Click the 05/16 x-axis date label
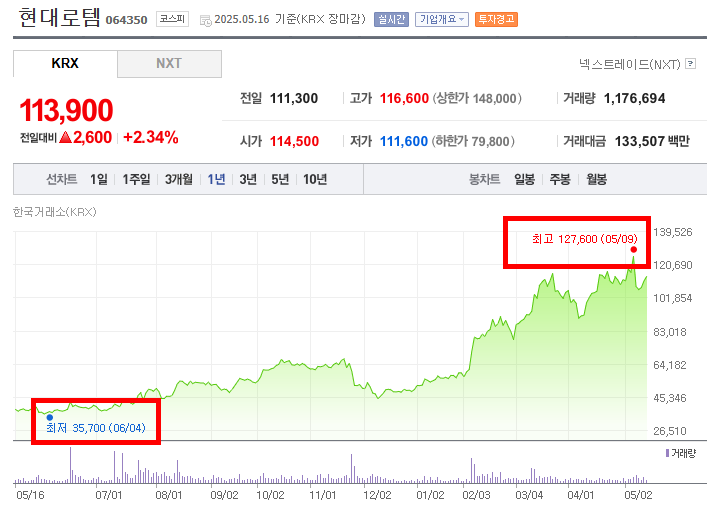The height and width of the screenshot is (515, 707). pyautogui.click(x=30, y=495)
